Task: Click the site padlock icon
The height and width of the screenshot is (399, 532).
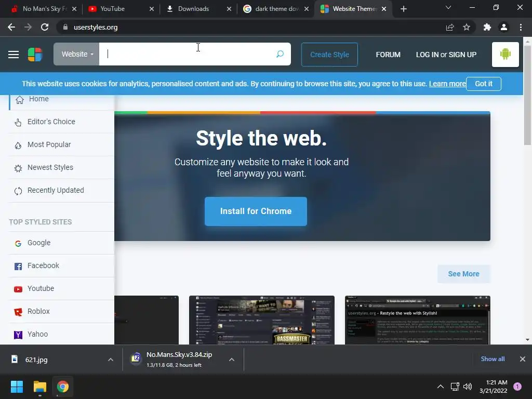Action: (x=65, y=27)
